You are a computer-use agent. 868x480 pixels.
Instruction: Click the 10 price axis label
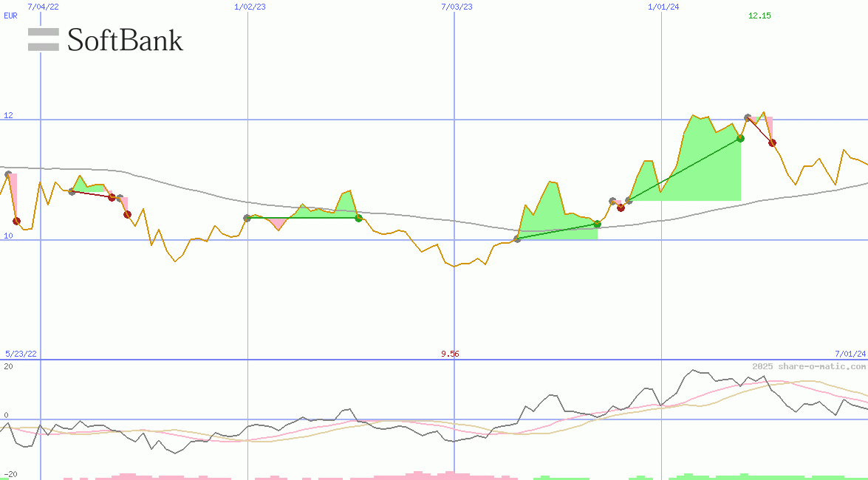click(x=8, y=236)
